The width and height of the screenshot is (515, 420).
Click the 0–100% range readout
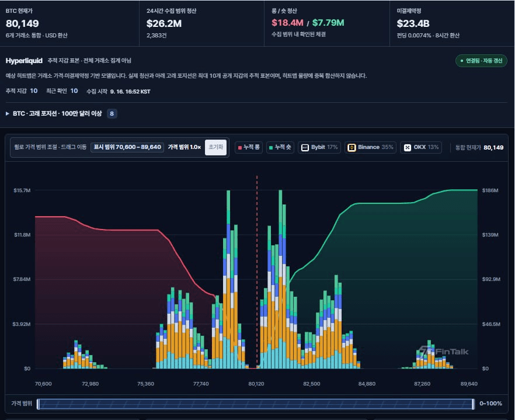(x=490, y=404)
